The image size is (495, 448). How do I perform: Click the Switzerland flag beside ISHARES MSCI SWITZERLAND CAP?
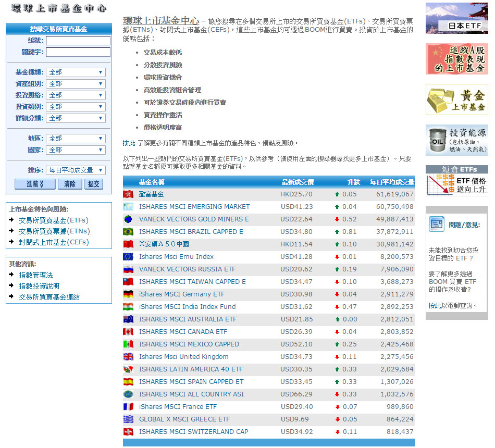(x=128, y=431)
